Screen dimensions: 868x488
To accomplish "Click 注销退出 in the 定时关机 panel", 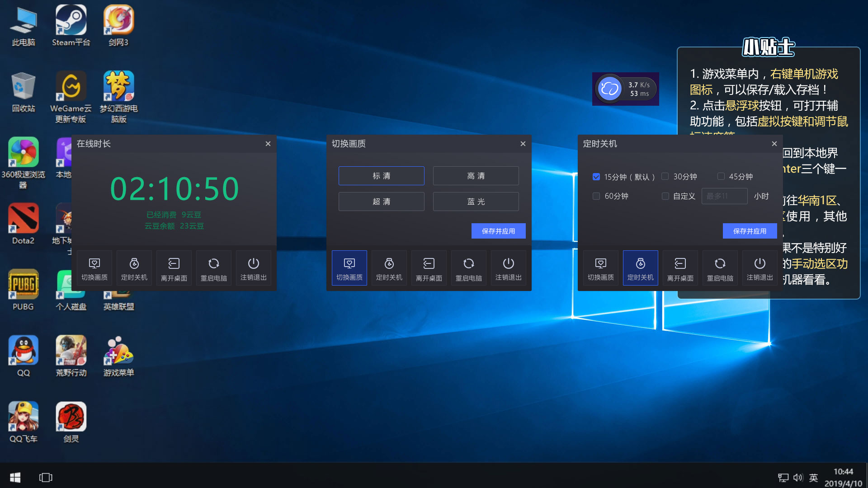I will pyautogui.click(x=760, y=268).
